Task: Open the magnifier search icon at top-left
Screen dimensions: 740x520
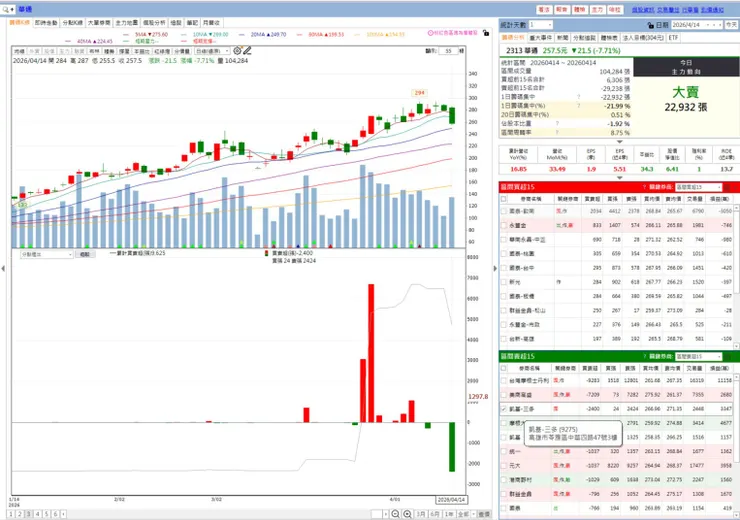Action: point(6,9)
